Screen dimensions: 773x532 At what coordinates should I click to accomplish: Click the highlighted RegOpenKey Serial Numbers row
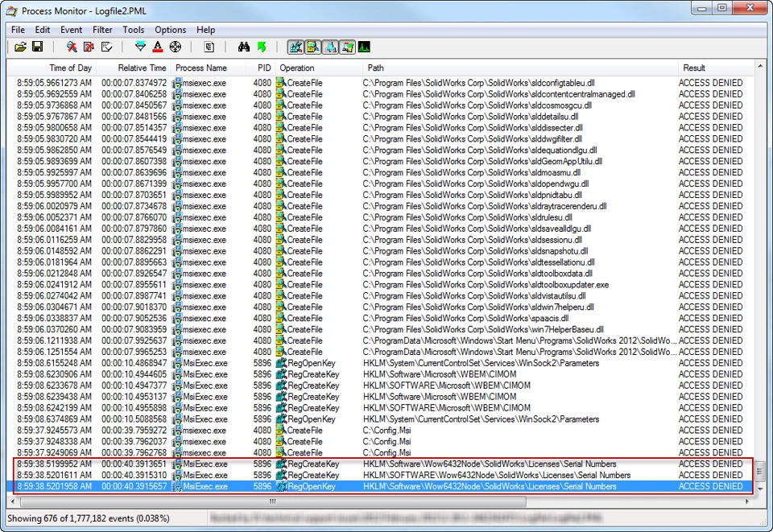click(379, 487)
